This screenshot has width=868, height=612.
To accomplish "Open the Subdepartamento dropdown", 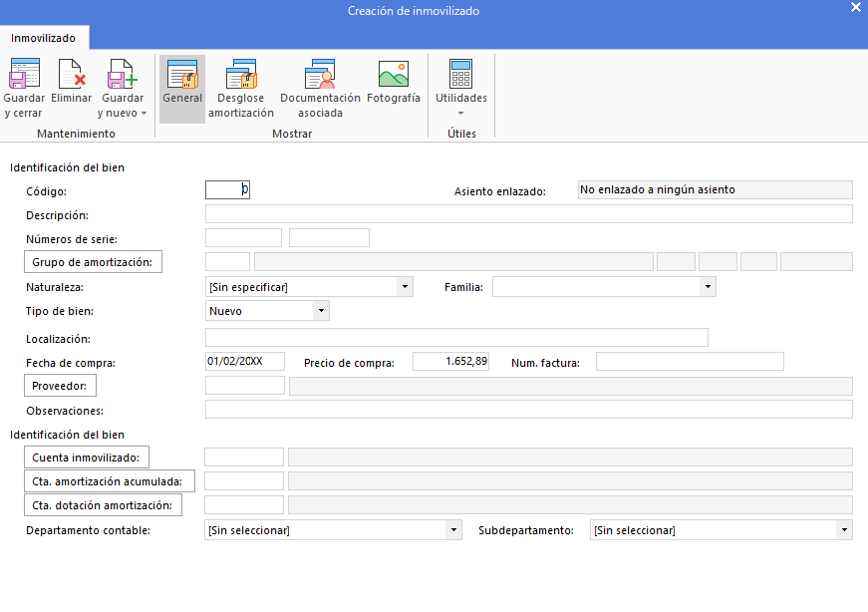I will [x=845, y=530].
